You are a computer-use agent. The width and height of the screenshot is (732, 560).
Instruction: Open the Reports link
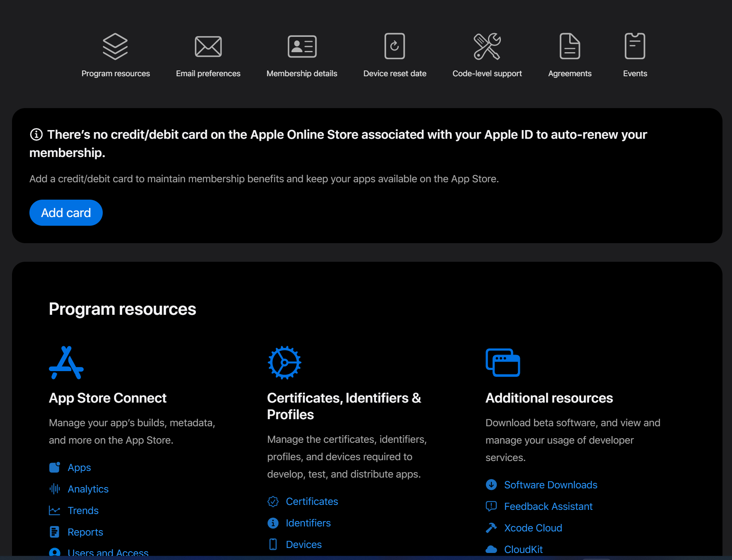pos(85,532)
